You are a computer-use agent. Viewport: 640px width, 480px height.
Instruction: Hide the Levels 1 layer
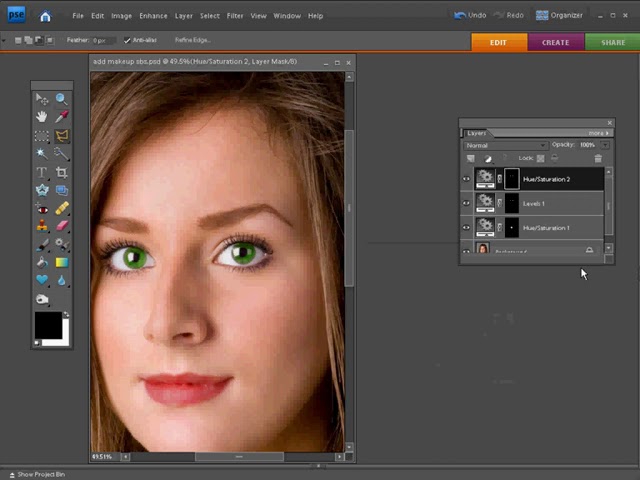466,203
